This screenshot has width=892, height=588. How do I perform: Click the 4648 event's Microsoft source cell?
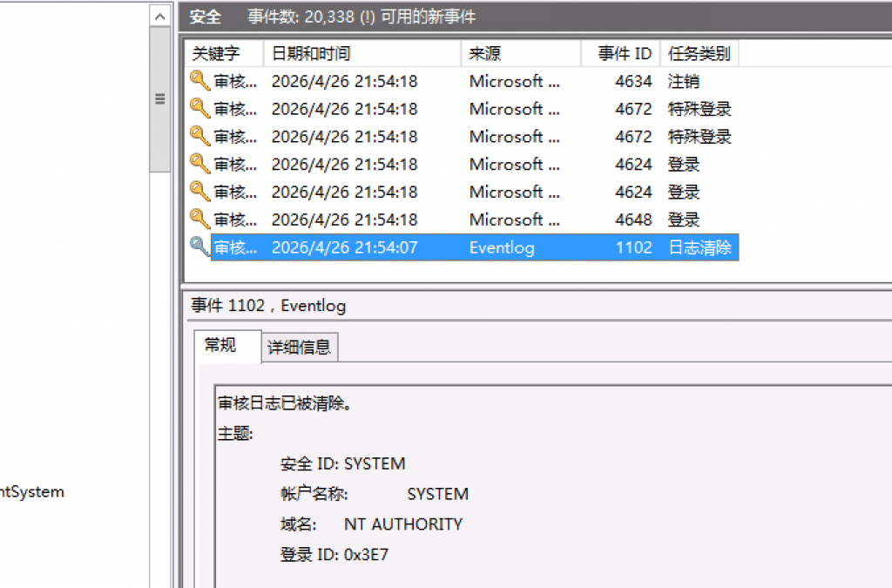[x=514, y=220]
